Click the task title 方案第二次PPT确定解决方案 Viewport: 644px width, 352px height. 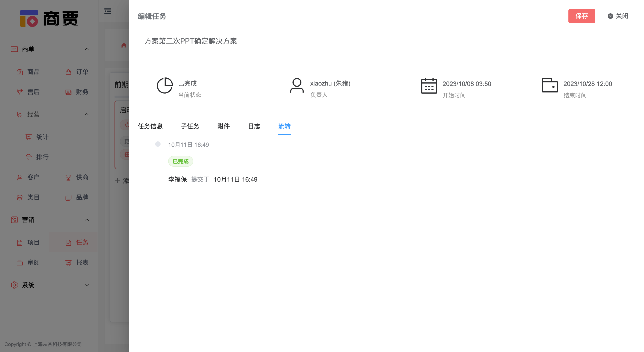[191, 42]
